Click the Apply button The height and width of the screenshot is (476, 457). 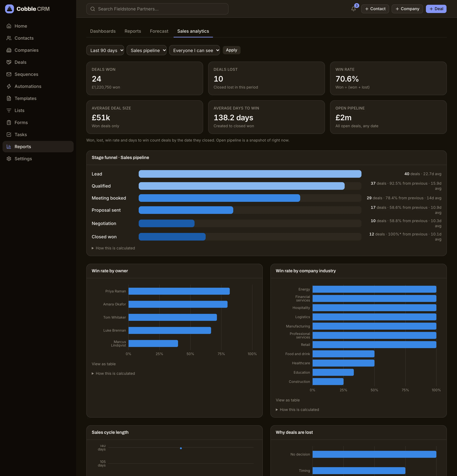[x=231, y=50]
